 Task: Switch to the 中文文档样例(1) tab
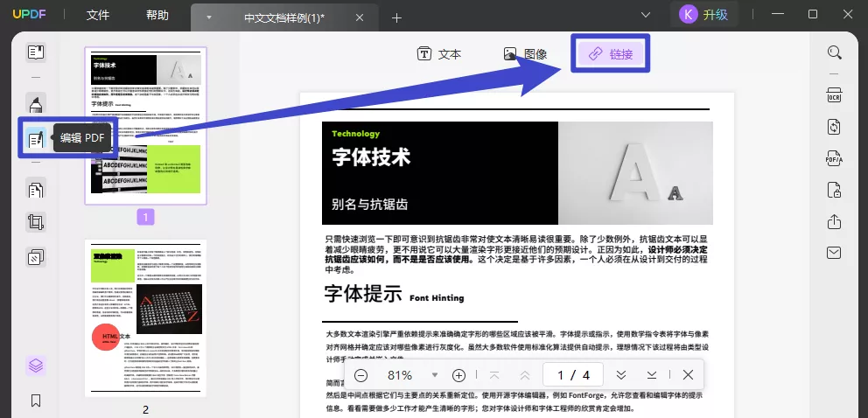point(284,17)
